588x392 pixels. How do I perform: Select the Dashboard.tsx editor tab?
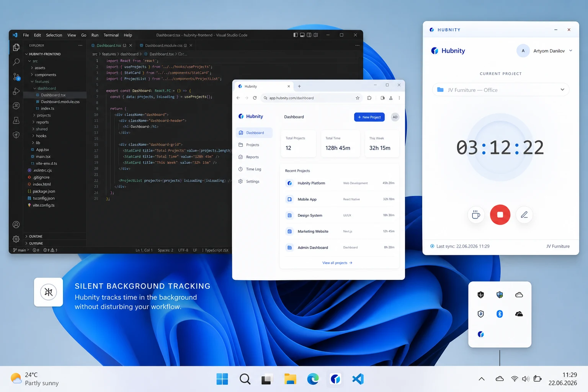coord(110,46)
